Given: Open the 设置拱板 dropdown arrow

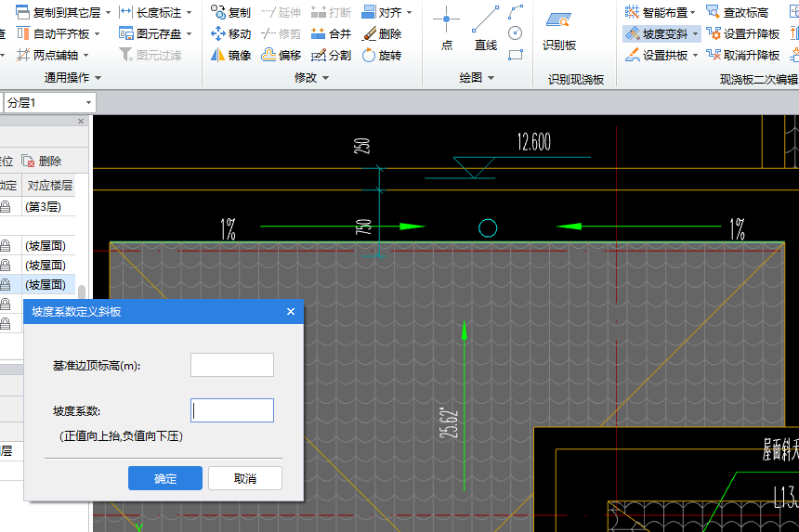Looking at the screenshot, I should (695, 55).
